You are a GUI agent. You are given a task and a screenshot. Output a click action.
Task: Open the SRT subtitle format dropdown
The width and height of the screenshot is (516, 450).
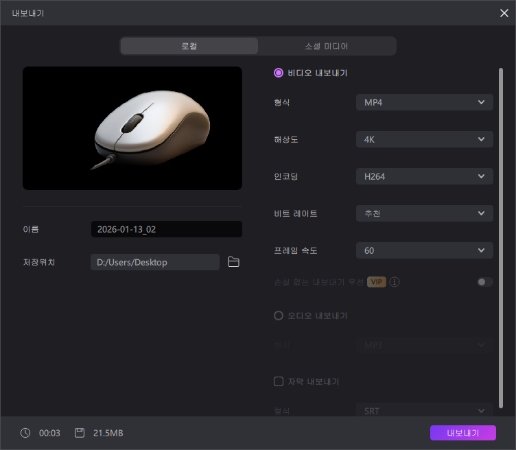(x=424, y=411)
